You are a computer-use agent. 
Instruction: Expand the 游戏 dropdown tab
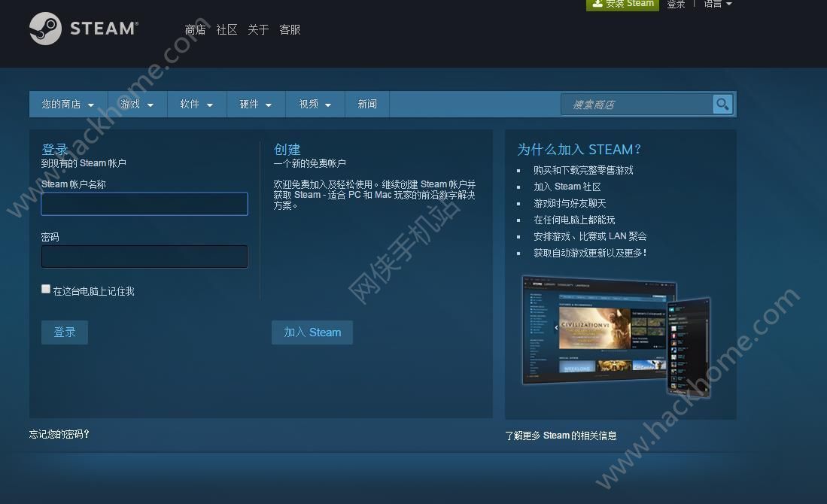coord(137,105)
